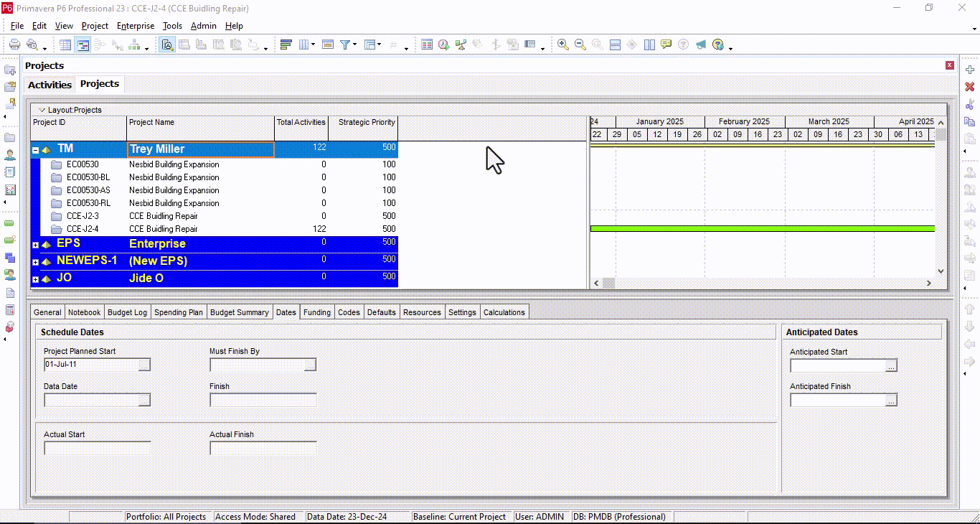Image resolution: width=980 pixels, height=524 pixels.
Task: Switch to the Activities tab
Action: coord(49,85)
